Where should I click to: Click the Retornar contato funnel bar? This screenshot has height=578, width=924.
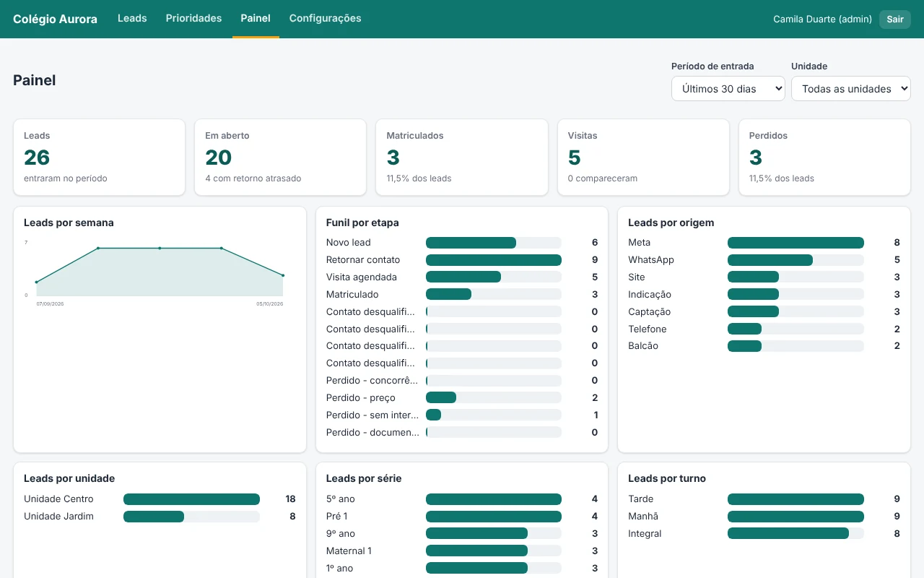[x=494, y=260]
